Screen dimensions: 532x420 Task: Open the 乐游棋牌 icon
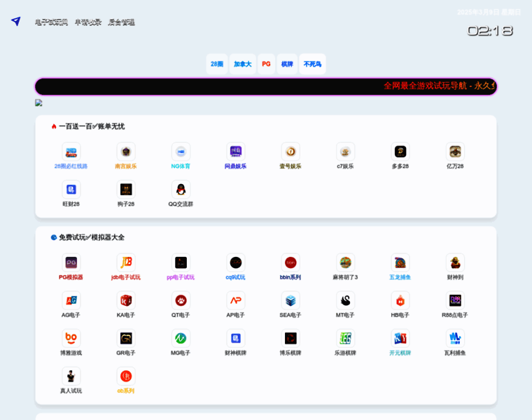click(x=345, y=338)
